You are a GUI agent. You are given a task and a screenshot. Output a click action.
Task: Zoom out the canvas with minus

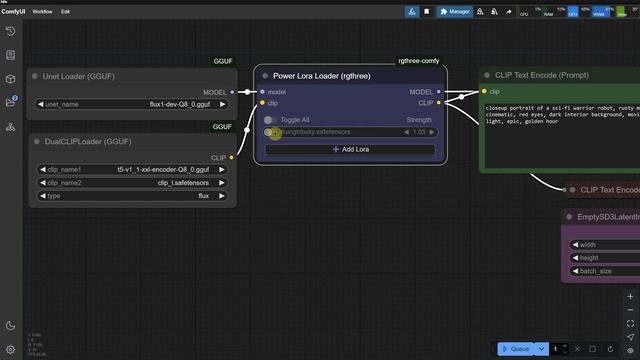pos(630,310)
